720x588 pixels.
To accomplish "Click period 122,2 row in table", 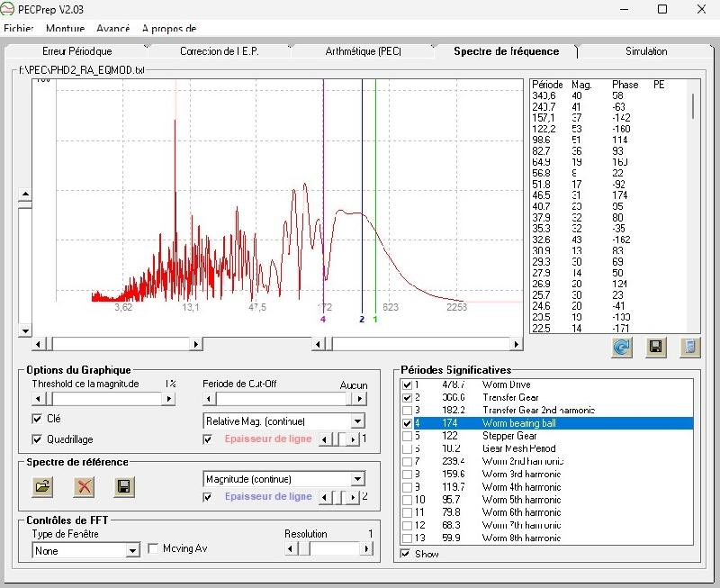I will 608,129.
